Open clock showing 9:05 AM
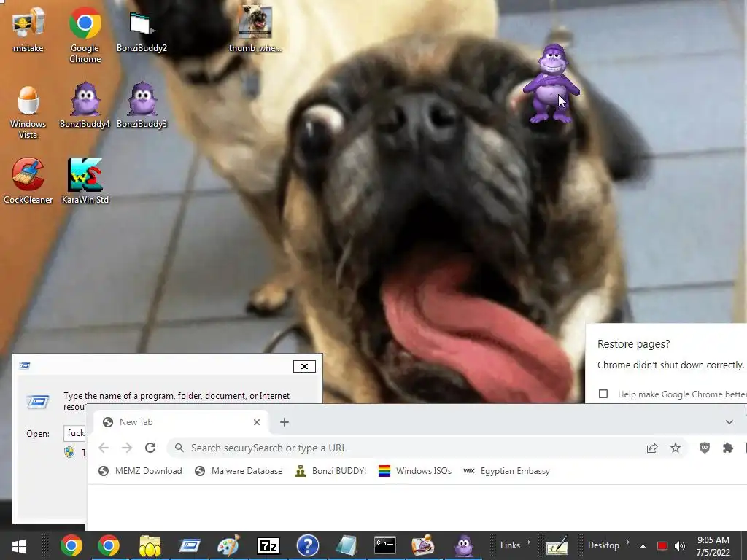 click(713, 546)
